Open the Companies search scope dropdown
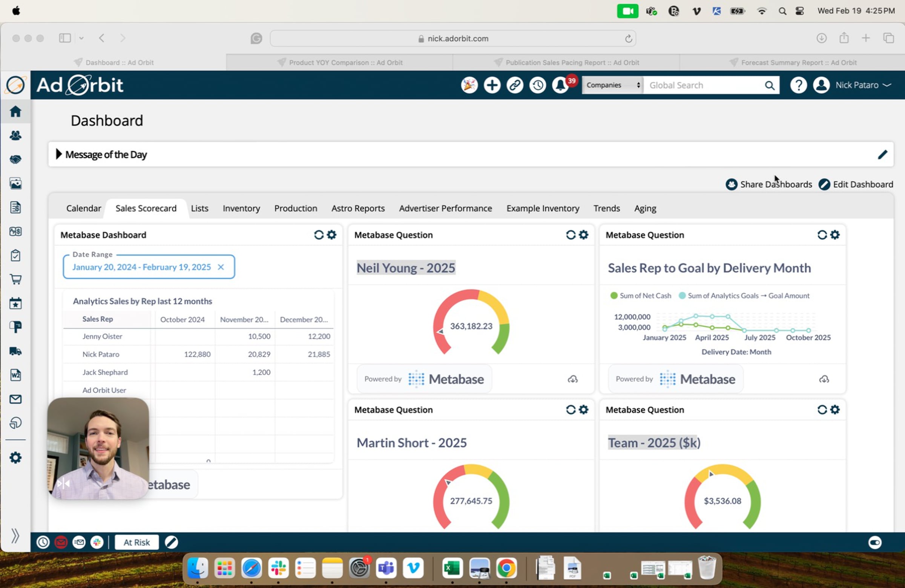 point(613,85)
